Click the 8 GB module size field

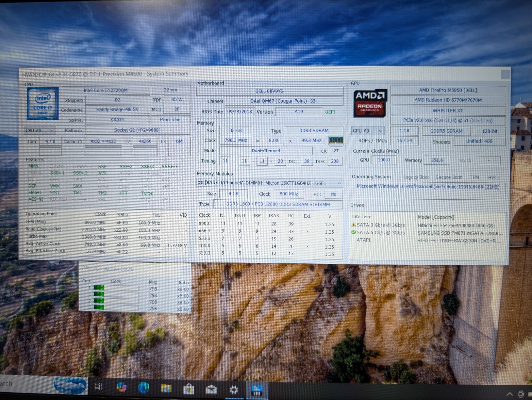234,194
